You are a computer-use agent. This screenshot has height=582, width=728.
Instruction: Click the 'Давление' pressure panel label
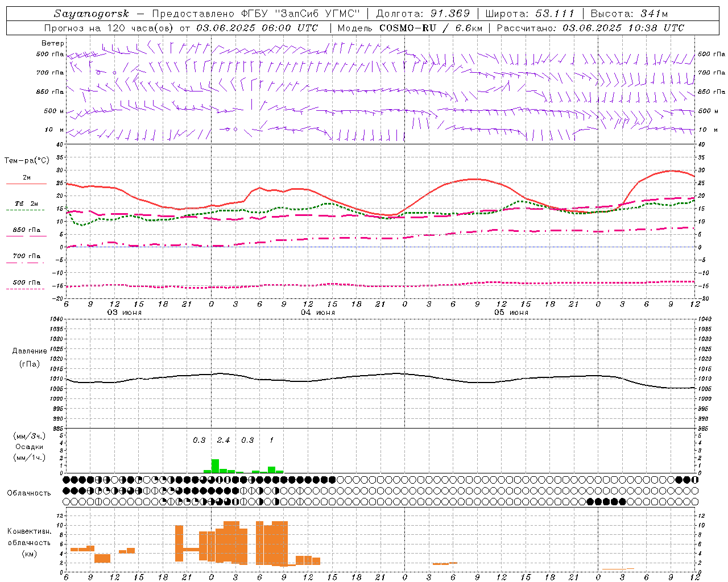click(29, 351)
